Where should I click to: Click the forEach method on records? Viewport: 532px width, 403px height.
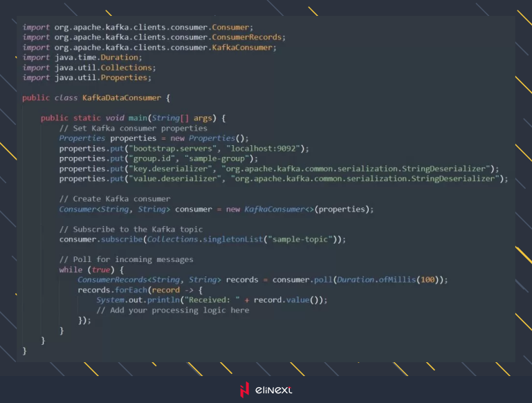(129, 290)
